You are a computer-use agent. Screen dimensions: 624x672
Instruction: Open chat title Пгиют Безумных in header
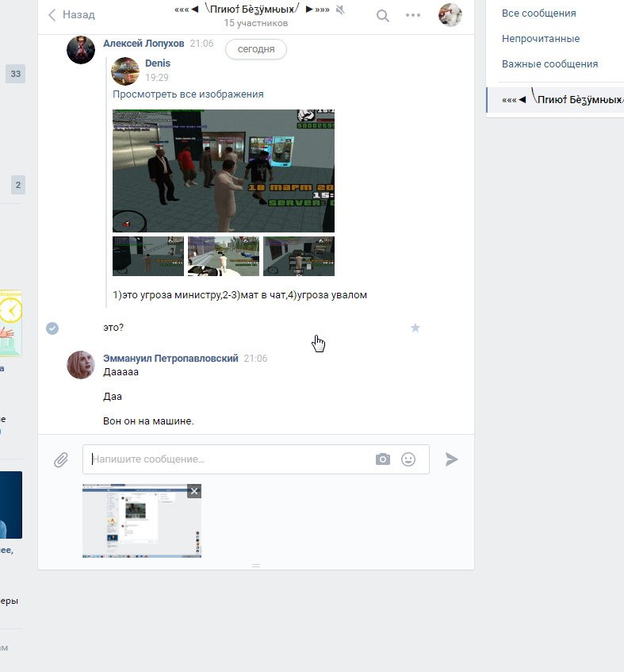coord(252,9)
